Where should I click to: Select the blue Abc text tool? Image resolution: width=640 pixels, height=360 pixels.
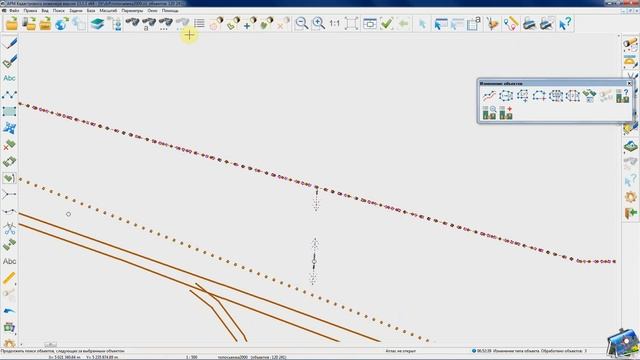[9, 78]
